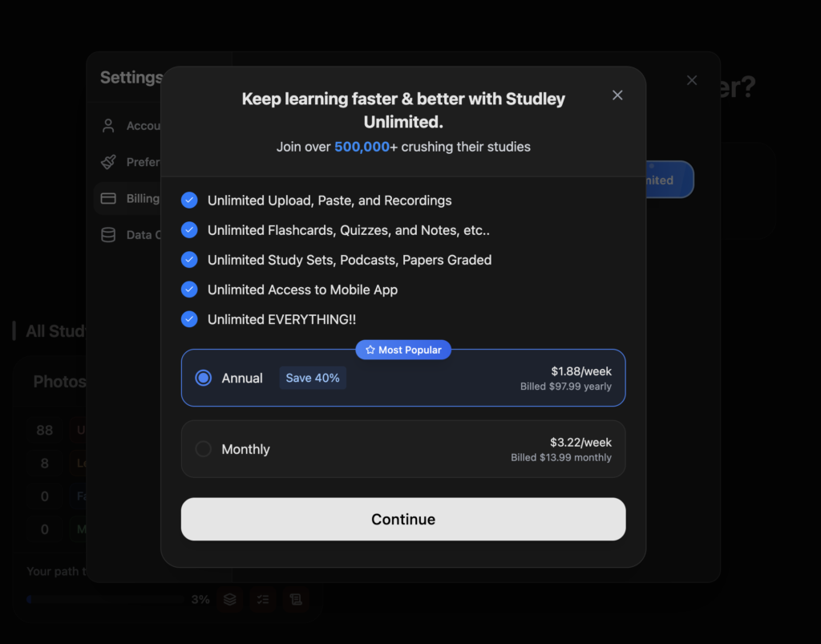This screenshot has height=644, width=821.
Task: Click the Most Popular badge
Action: [403, 349]
